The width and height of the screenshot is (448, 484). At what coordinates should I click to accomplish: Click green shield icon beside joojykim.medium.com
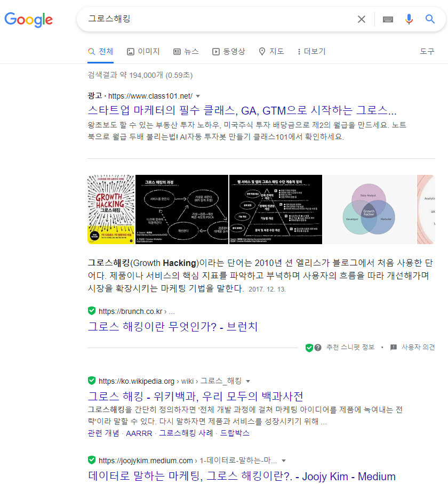point(92,460)
